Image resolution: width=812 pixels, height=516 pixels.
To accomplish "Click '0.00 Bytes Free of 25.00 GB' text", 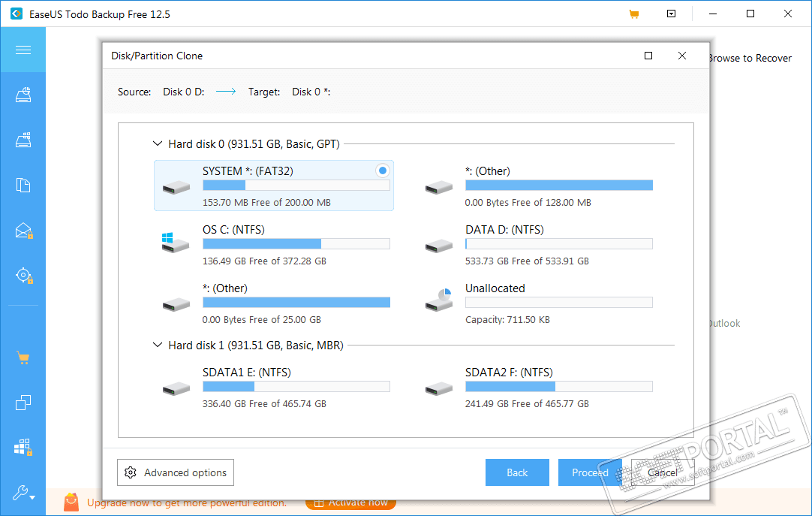I will pos(261,320).
